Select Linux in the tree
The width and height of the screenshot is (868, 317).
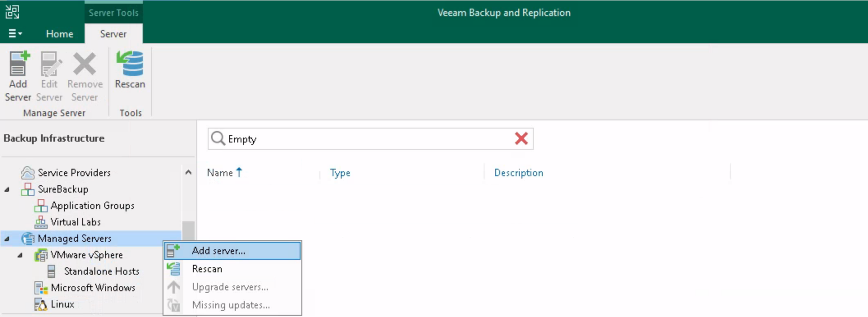[x=62, y=304]
